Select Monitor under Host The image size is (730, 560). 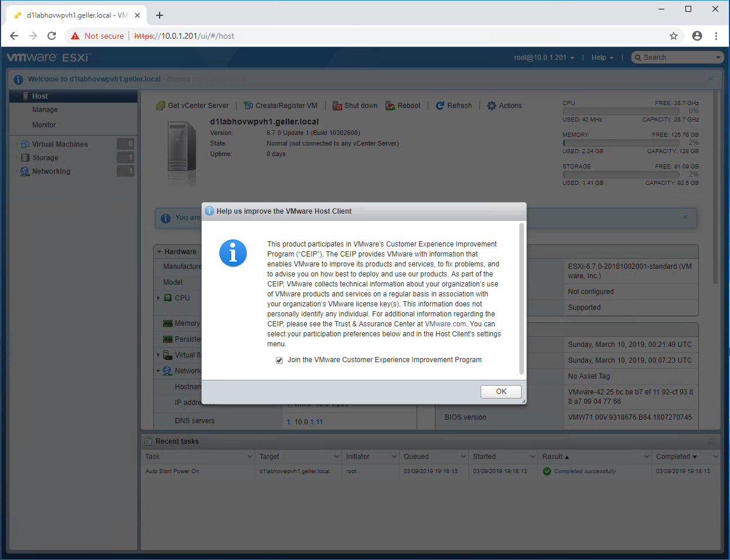coord(44,125)
